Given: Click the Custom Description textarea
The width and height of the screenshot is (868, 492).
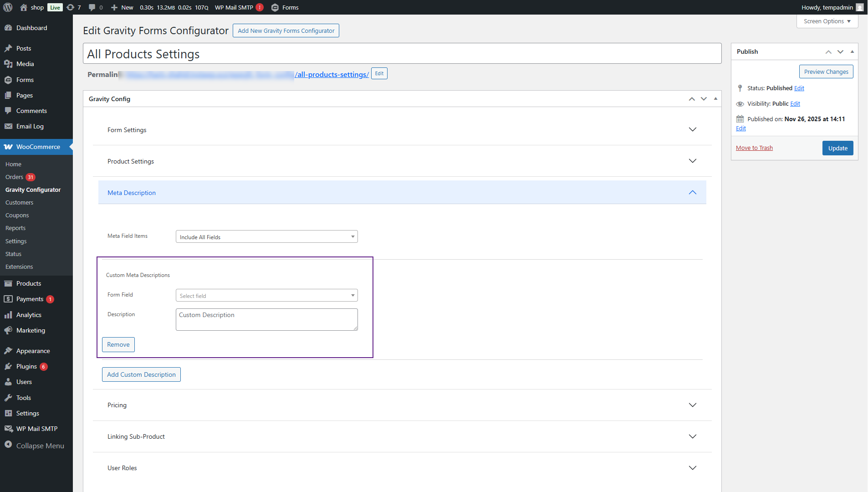Looking at the screenshot, I should point(267,320).
